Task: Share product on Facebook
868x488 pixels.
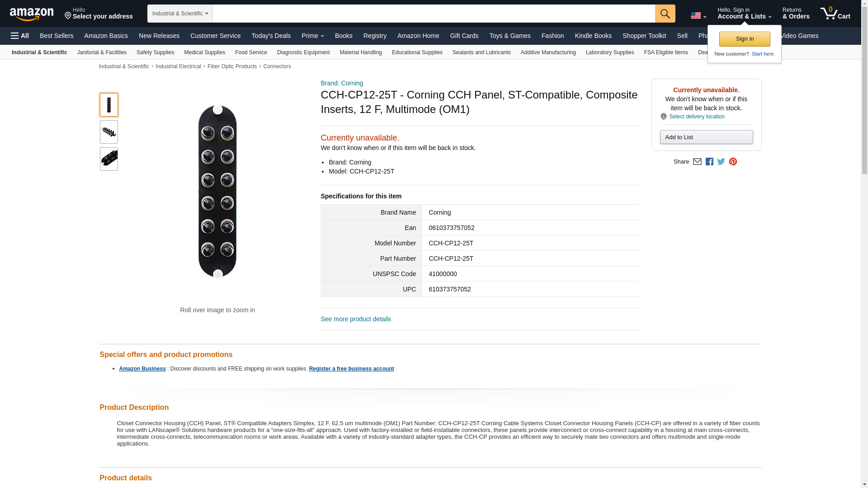Action: click(709, 162)
